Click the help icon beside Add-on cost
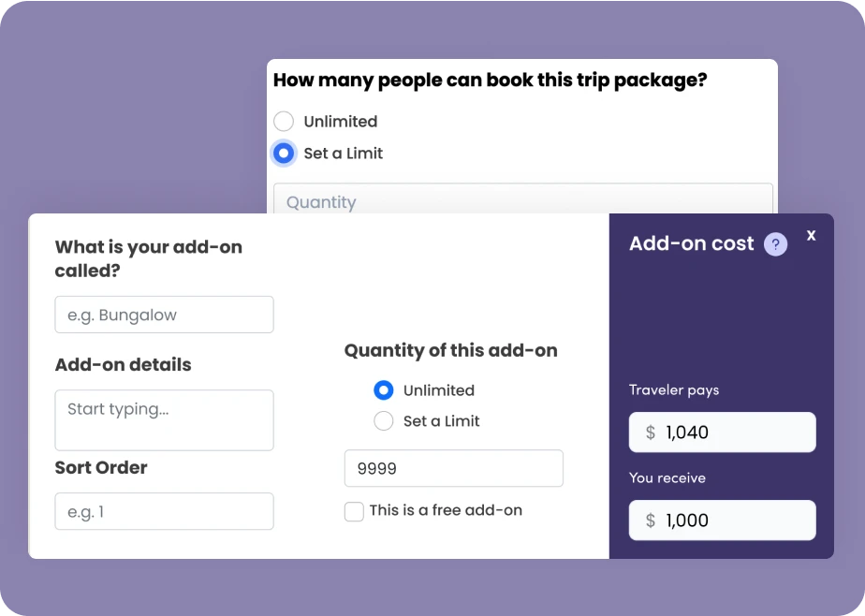 click(x=774, y=244)
